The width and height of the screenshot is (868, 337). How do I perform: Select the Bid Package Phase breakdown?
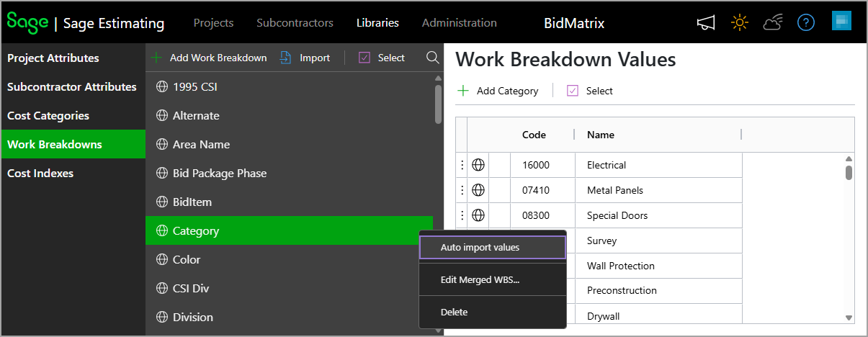[289, 174]
